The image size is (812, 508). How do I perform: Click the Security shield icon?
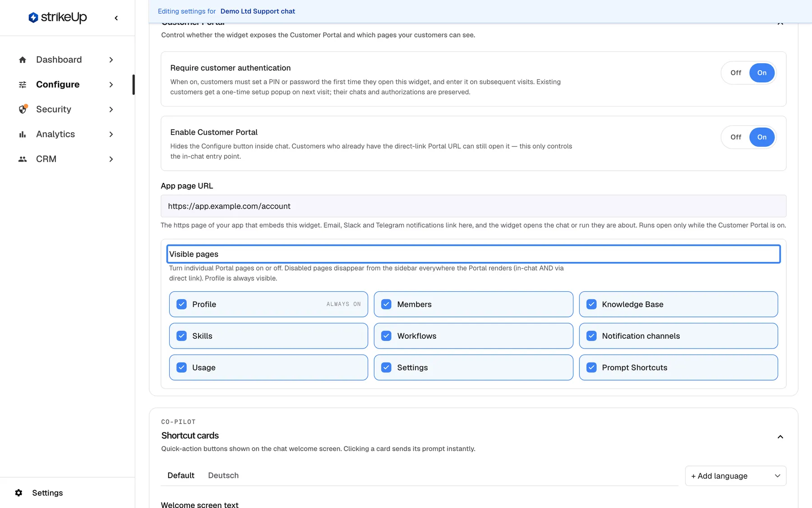[23, 109]
